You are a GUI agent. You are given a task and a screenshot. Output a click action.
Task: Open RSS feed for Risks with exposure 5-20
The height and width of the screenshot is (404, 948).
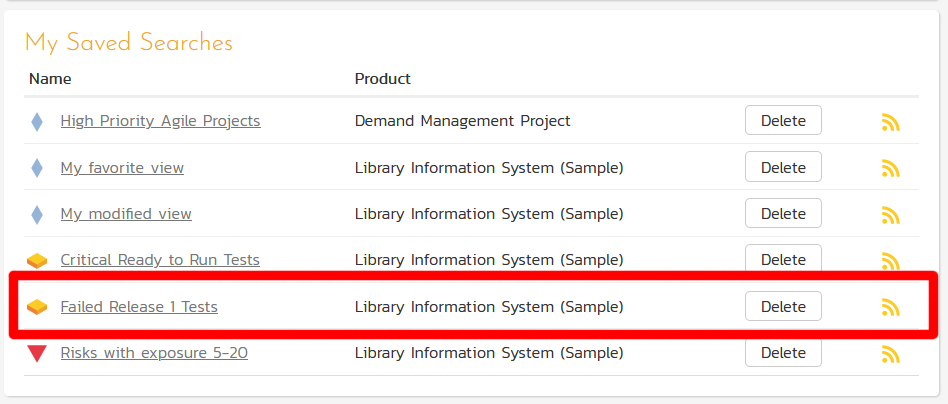[x=890, y=353]
